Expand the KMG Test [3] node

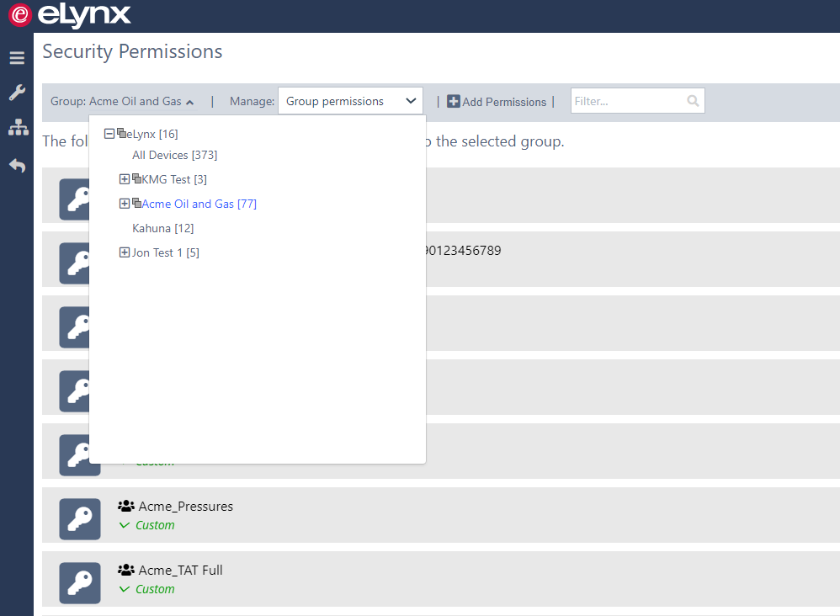(x=125, y=179)
